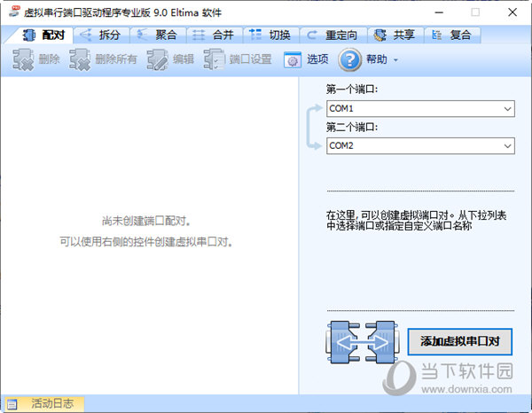Open the 活动日志 panel
Image resolution: width=532 pixels, height=413 pixels.
pyautogui.click(x=43, y=403)
